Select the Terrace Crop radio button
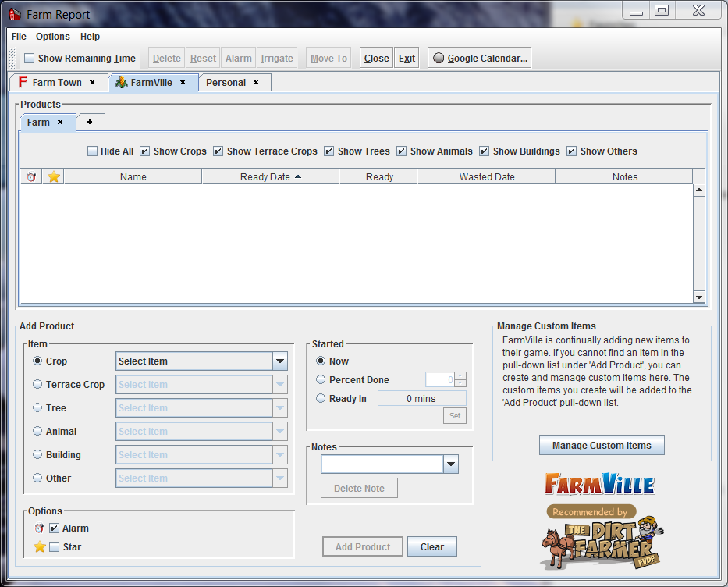The height and width of the screenshot is (587, 728). click(x=37, y=384)
